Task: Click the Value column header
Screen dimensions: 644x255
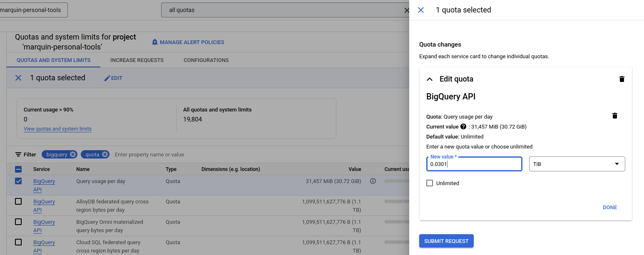Action: 355,169
